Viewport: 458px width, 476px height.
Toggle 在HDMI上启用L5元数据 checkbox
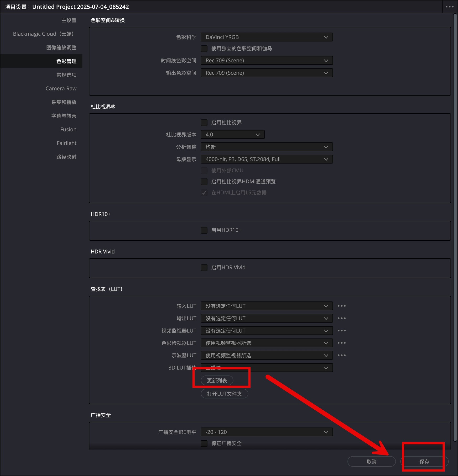(x=204, y=193)
